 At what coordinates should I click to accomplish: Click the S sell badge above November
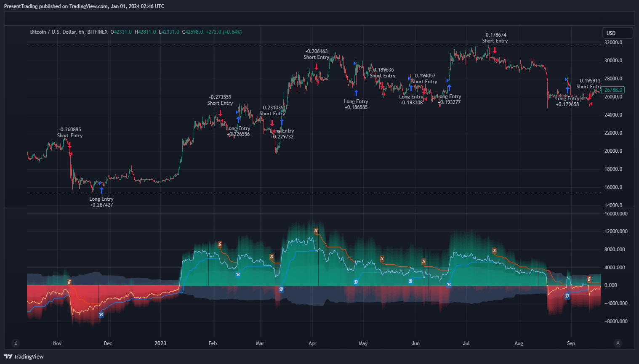69,282
